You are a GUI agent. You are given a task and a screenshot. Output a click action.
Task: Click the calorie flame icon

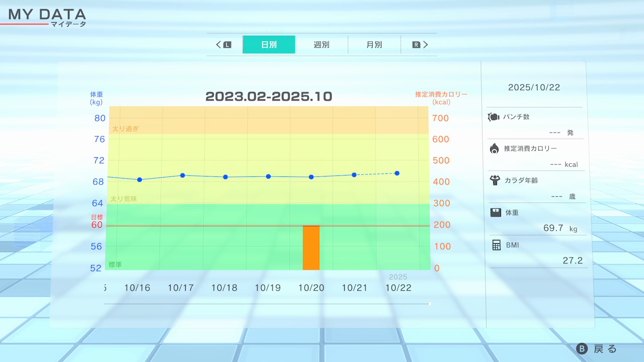pyautogui.click(x=494, y=148)
